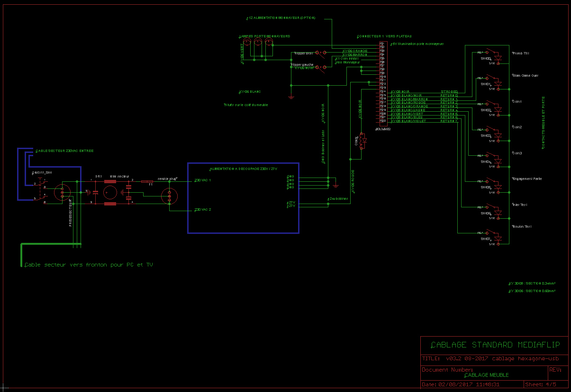Click the Plomb Tilt switch SW00
This screenshot has width=571, height=392.
coord(493,55)
